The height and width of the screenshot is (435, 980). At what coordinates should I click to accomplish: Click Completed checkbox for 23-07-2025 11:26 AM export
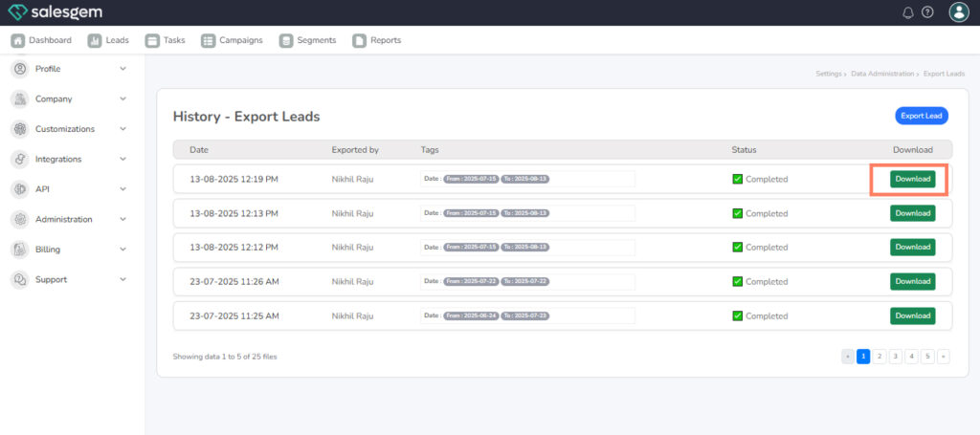pyautogui.click(x=737, y=282)
